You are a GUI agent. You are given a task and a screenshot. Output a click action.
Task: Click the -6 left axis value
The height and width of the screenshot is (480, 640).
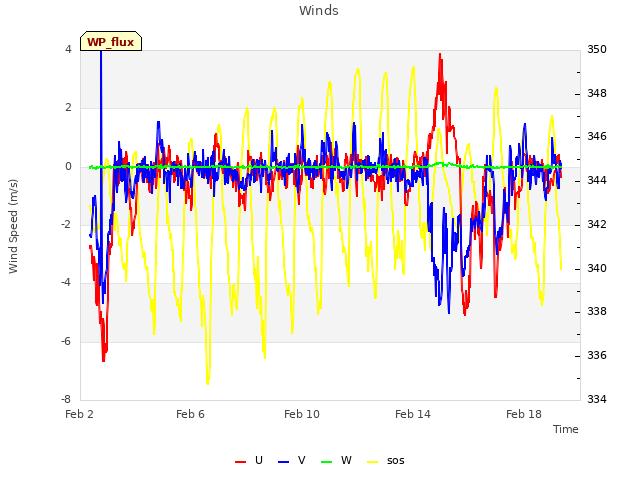coord(66,342)
